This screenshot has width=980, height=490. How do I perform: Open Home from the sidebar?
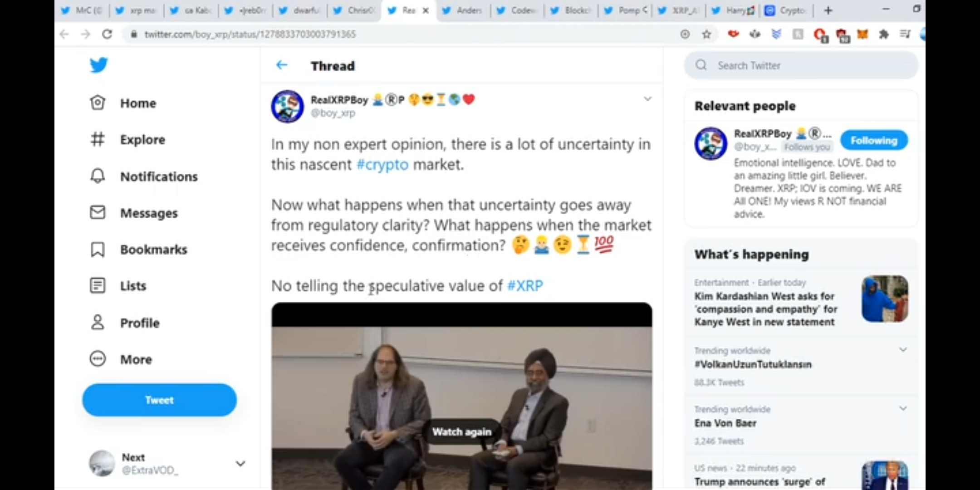click(x=123, y=103)
